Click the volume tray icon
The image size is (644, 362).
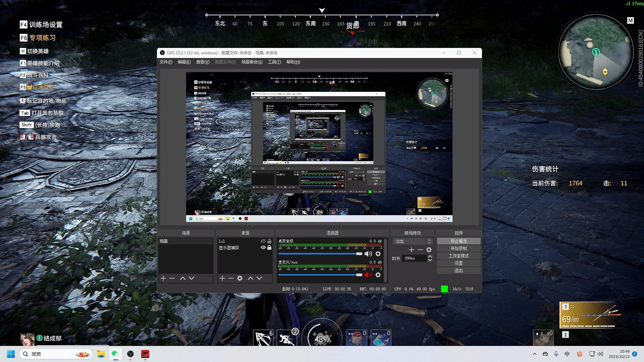[x=600, y=354]
